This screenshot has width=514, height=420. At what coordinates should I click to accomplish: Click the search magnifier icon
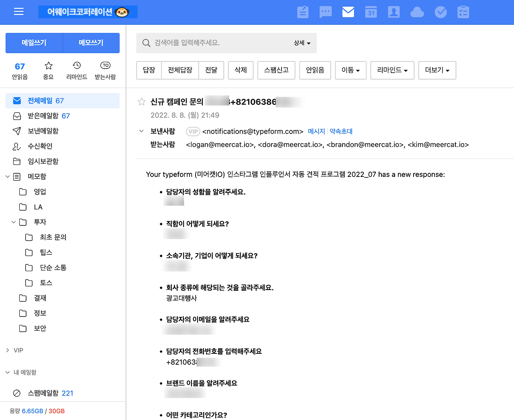click(x=146, y=43)
